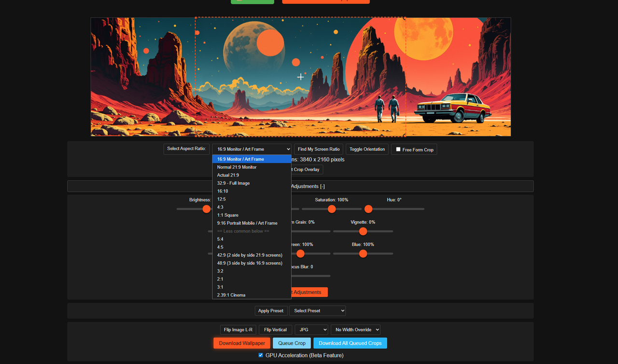Choose the 4:5 aspect ratio
This screenshot has height=364, width=618.
[252, 247]
